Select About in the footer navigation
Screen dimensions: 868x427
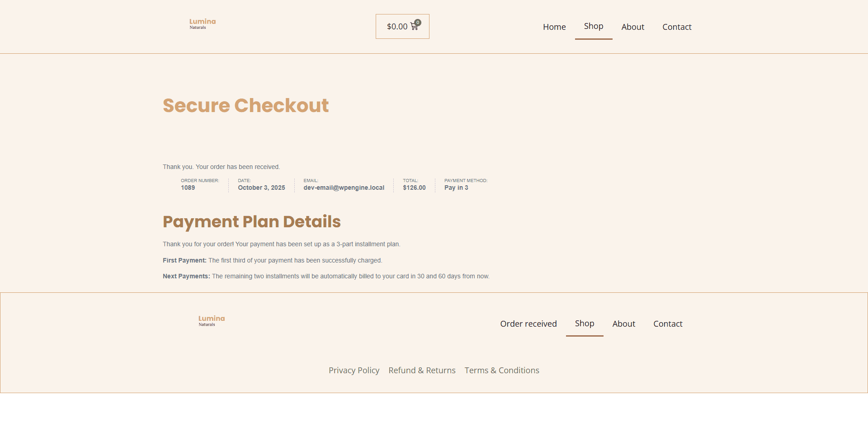tap(623, 324)
